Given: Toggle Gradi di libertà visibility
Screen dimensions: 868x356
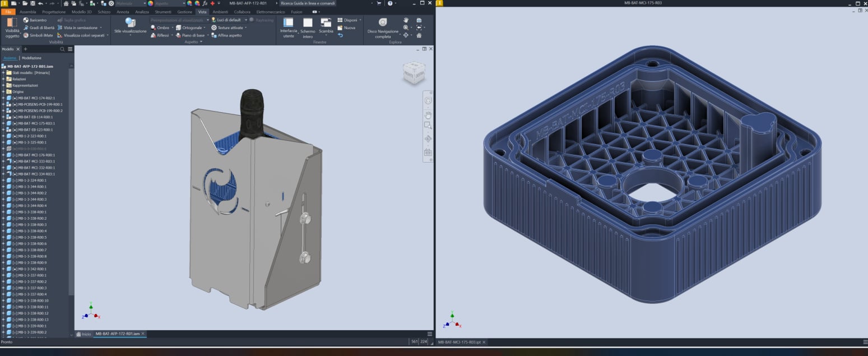Looking at the screenshot, I should click(26, 27).
